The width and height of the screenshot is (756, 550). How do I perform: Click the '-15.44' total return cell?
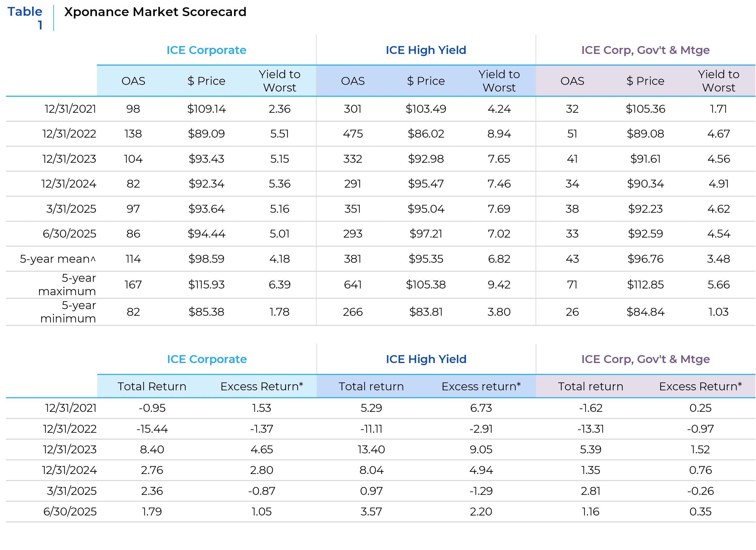152,428
